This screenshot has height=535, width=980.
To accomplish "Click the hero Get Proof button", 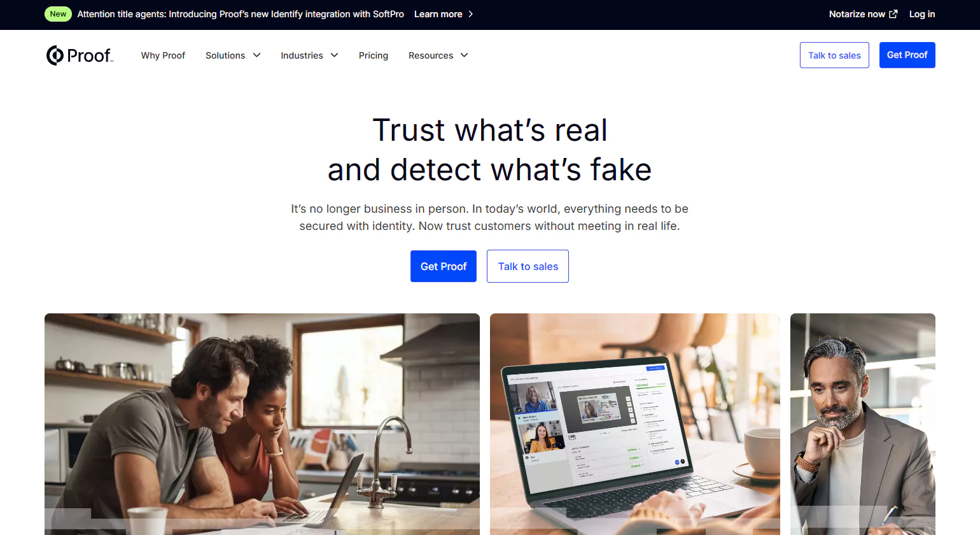I will point(444,266).
